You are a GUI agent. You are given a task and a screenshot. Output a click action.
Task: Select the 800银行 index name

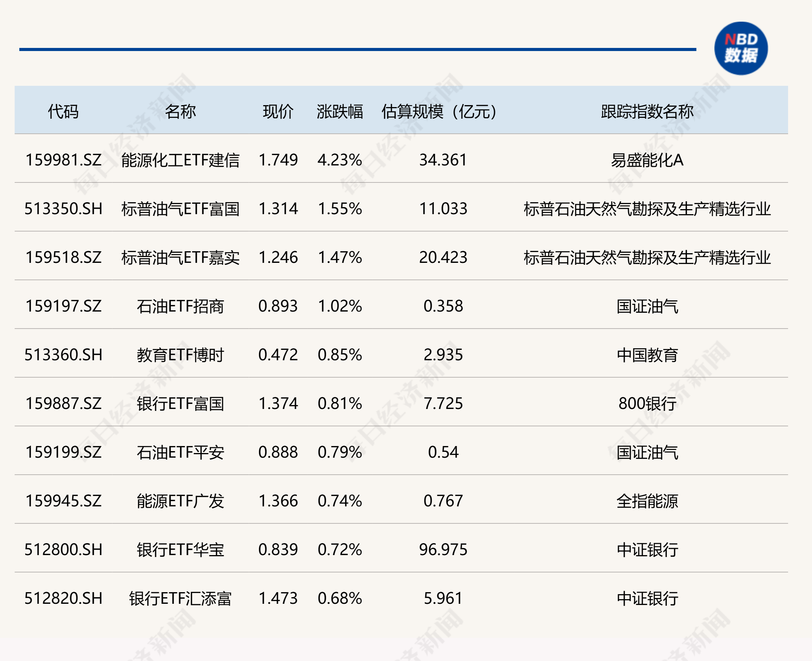pyautogui.click(x=647, y=404)
